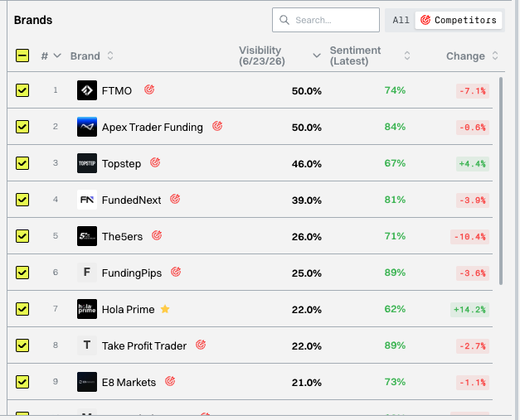This screenshot has height=420, width=520.
Task: Click the target icon next to Take Profit Trader
Action: [201, 345]
